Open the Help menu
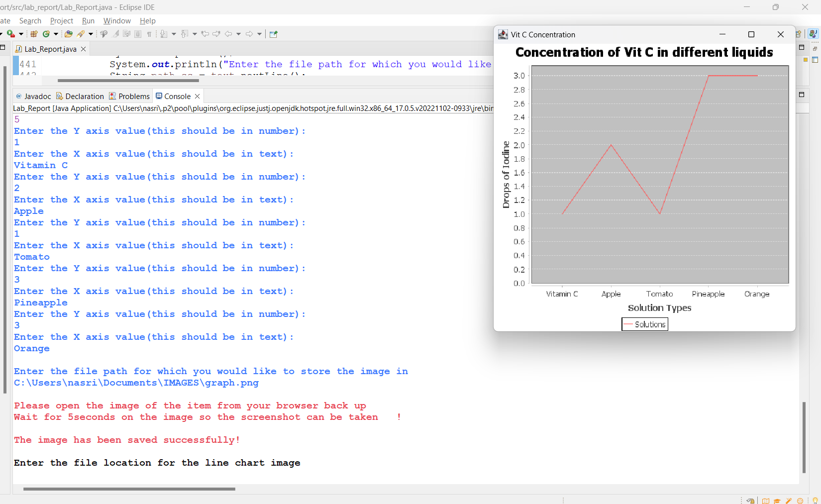821x504 pixels. coord(148,21)
